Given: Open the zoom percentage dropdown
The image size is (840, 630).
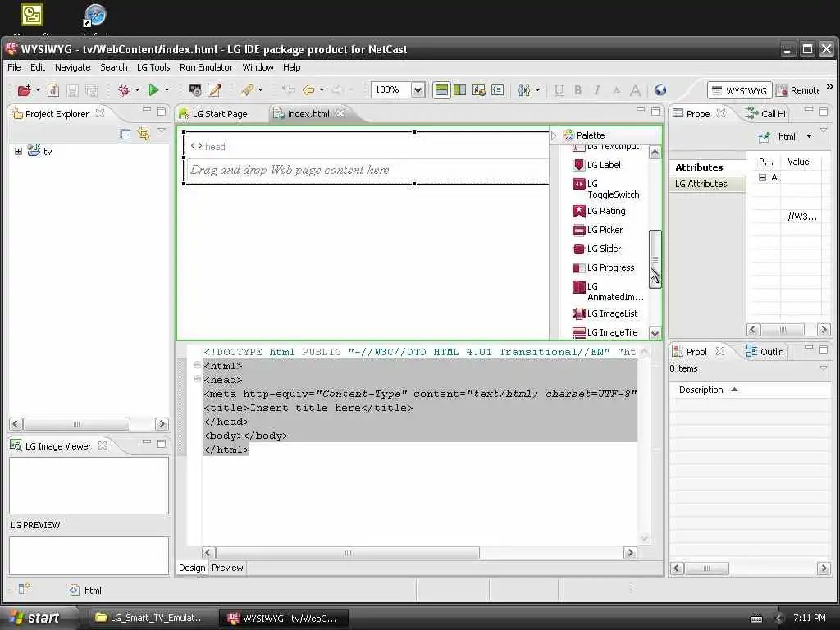Looking at the screenshot, I should (418, 90).
